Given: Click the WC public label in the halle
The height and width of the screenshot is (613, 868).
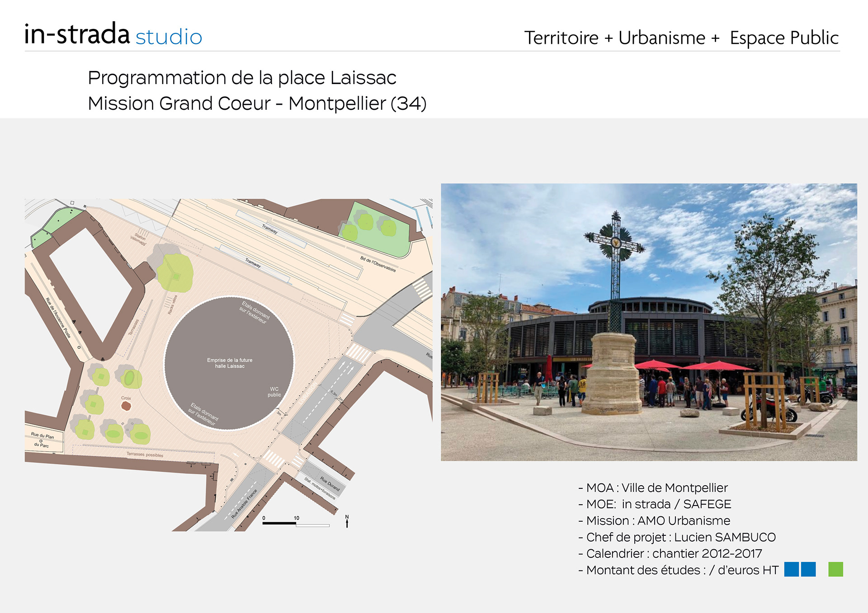Looking at the screenshot, I should pos(274,392).
